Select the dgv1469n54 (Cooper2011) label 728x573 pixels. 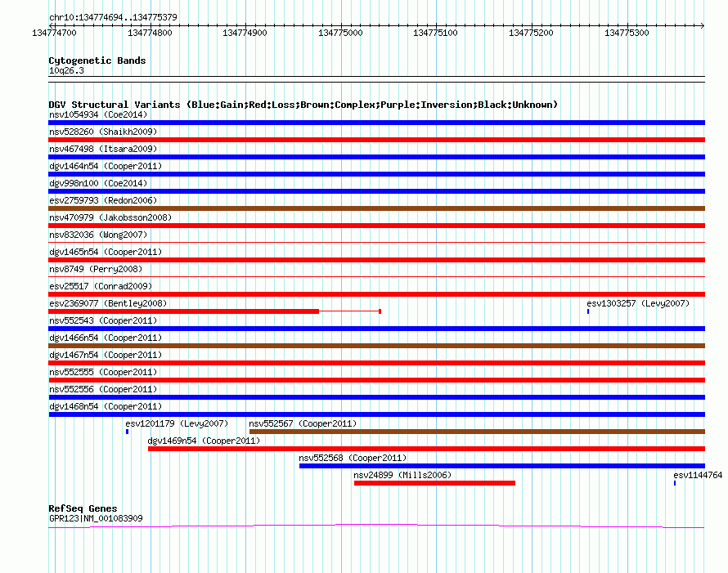click(204, 441)
